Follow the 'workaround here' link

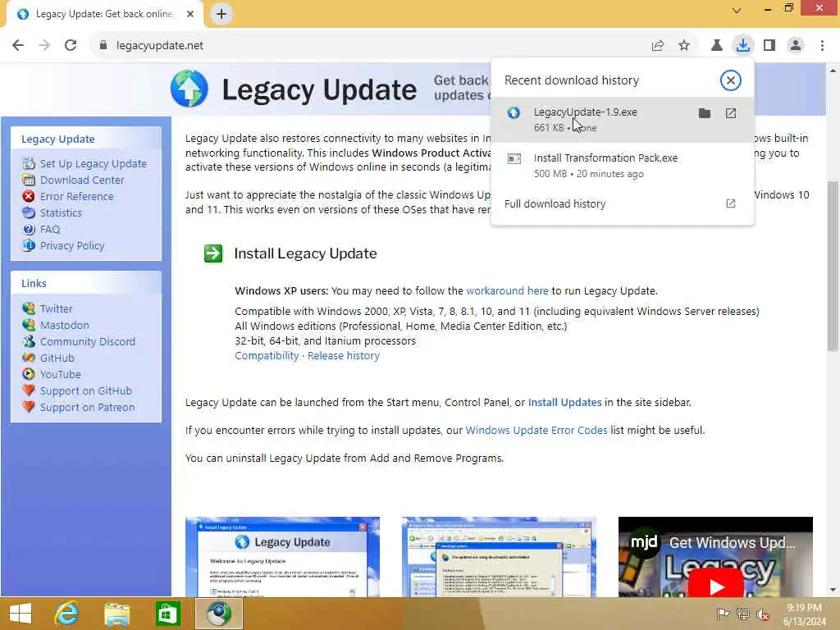tap(507, 291)
